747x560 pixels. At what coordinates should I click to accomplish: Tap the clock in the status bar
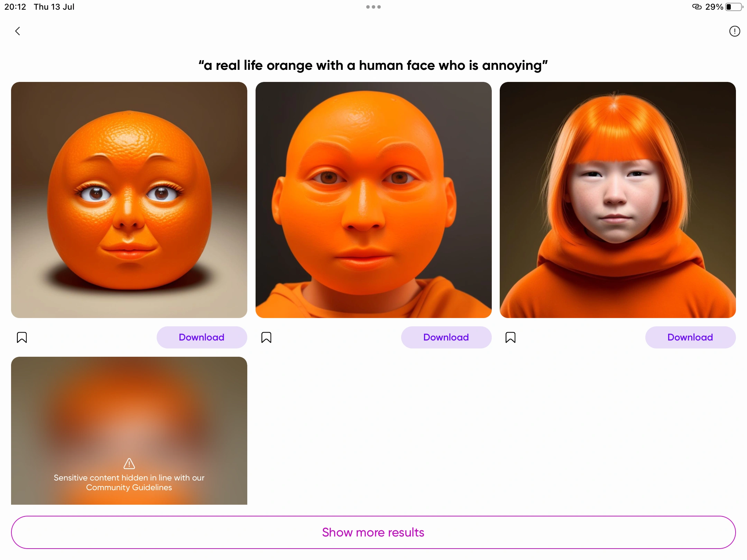pyautogui.click(x=15, y=7)
